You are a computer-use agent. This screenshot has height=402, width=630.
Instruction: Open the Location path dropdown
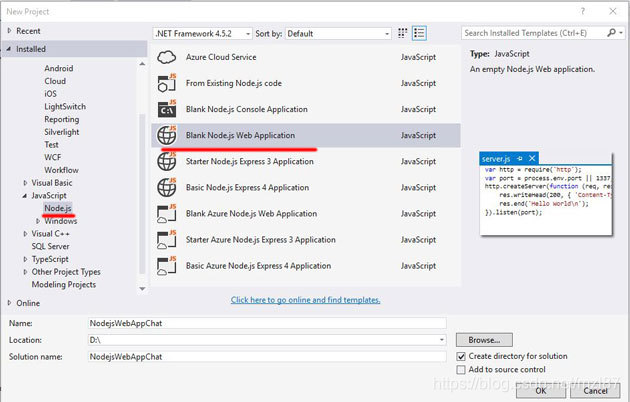pyautogui.click(x=442, y=340)
